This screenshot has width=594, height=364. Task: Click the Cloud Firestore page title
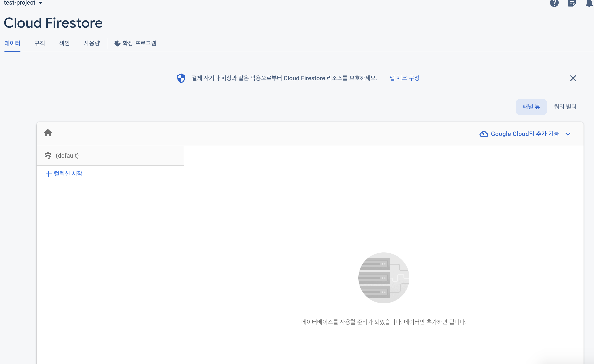(53, 23)
